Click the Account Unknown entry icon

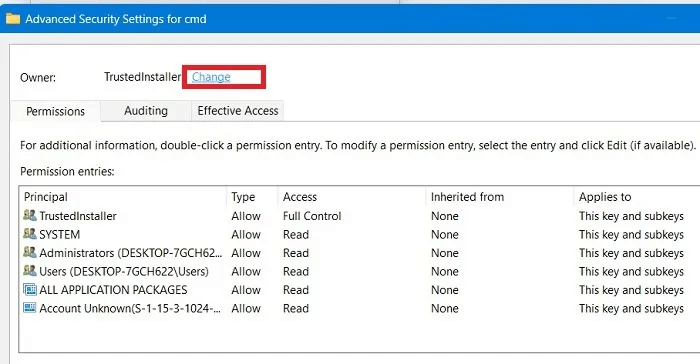coord(30,308)
